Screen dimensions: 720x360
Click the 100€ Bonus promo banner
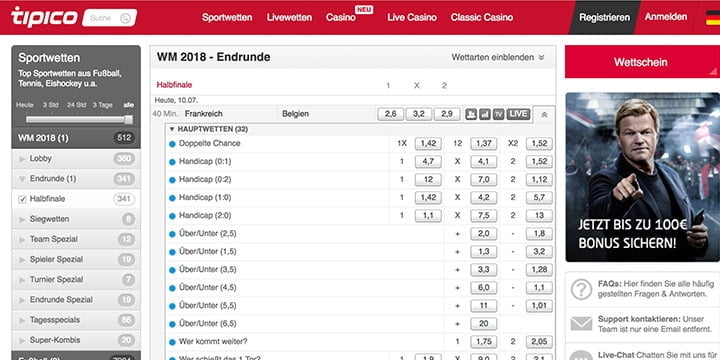tap(642, 177)
